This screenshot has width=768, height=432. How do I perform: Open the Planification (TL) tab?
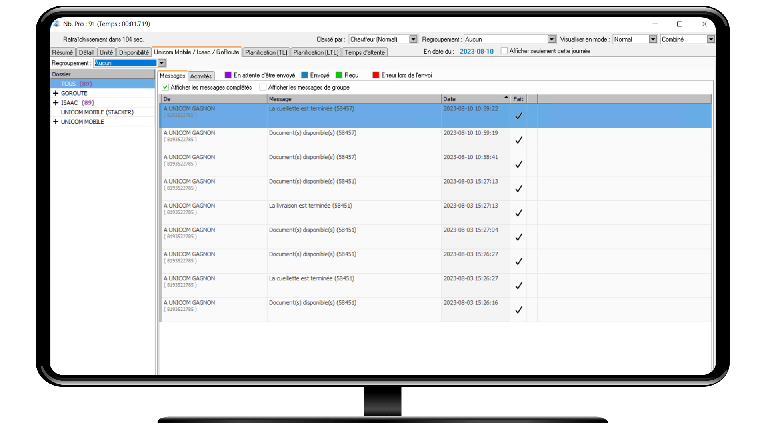pyautogui.click(x=266, y=52)
